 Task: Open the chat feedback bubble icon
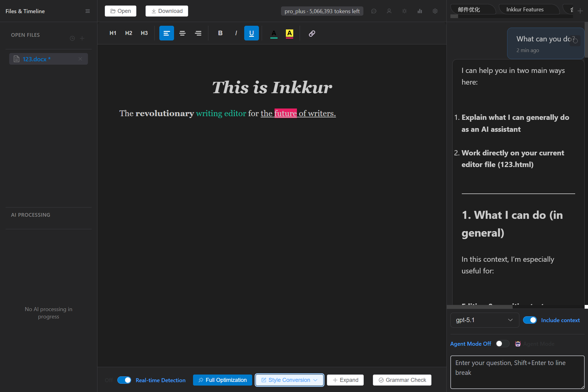coord(374,11)
